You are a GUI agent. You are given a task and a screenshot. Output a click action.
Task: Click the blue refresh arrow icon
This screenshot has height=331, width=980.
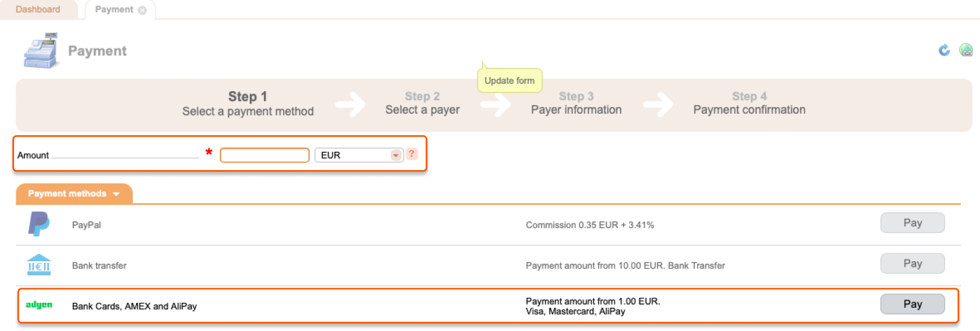(944, 50)
